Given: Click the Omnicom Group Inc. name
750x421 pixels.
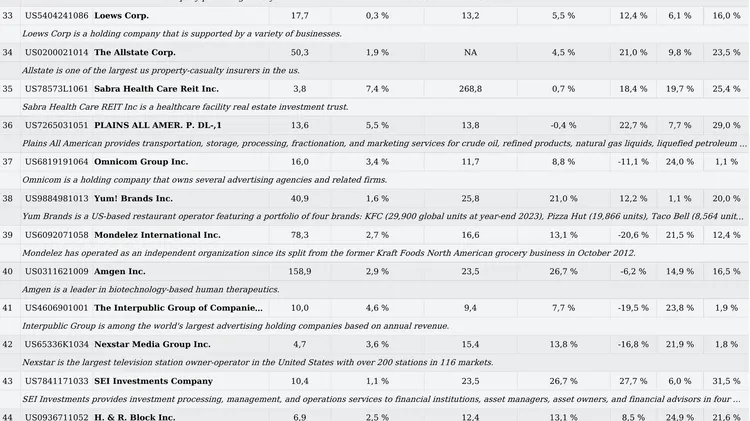Looking at the screenshot, I should [x=141, y=162].
